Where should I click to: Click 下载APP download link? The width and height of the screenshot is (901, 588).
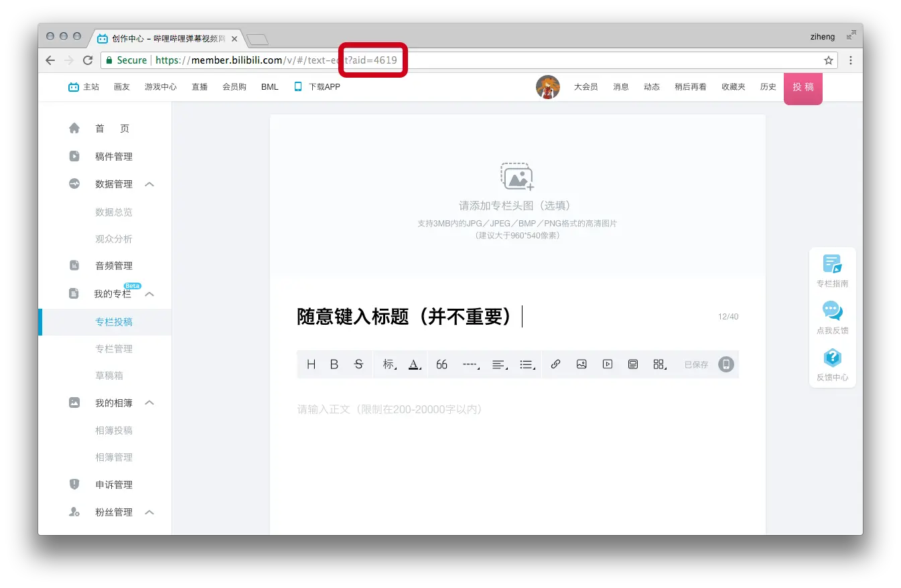(x=318, y=87)
